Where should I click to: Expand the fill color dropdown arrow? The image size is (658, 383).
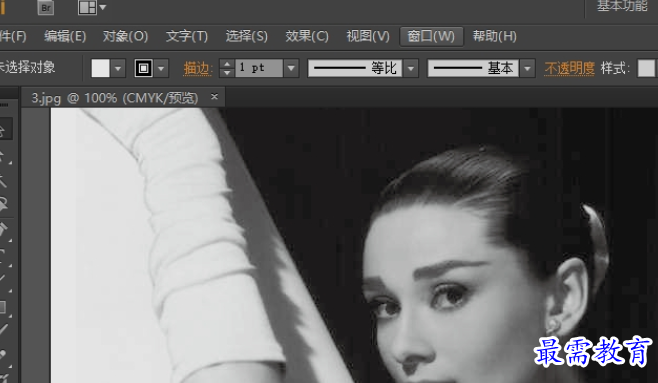(118, 68)
